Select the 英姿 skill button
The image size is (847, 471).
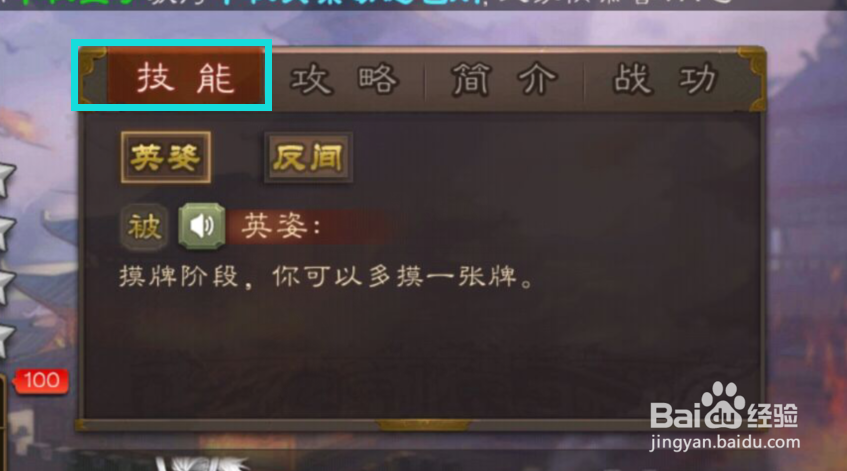[165, 157]
